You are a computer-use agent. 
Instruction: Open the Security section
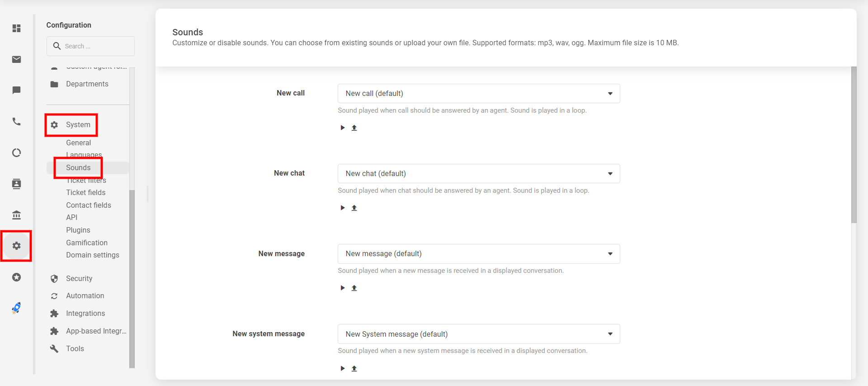tap(79, 278)
